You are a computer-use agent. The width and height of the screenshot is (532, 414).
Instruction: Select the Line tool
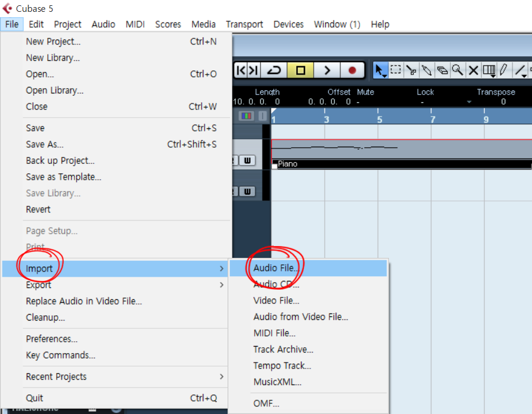[520, 70]
